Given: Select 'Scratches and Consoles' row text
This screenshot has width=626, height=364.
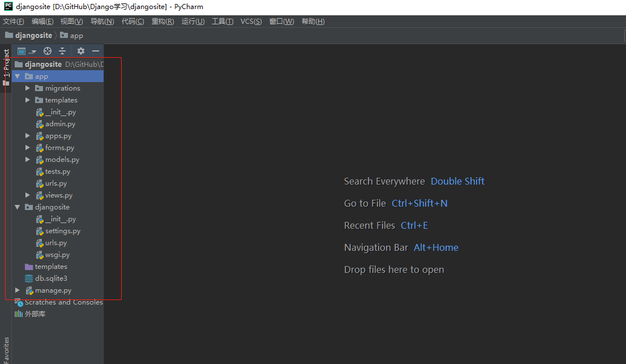Looking at the screenshot, I should tap(64, 302).
